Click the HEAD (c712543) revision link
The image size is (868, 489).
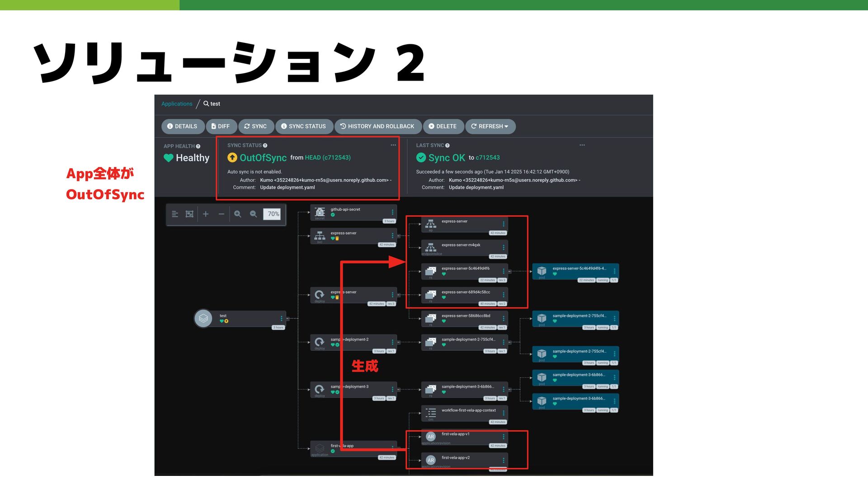pos(328,157)
